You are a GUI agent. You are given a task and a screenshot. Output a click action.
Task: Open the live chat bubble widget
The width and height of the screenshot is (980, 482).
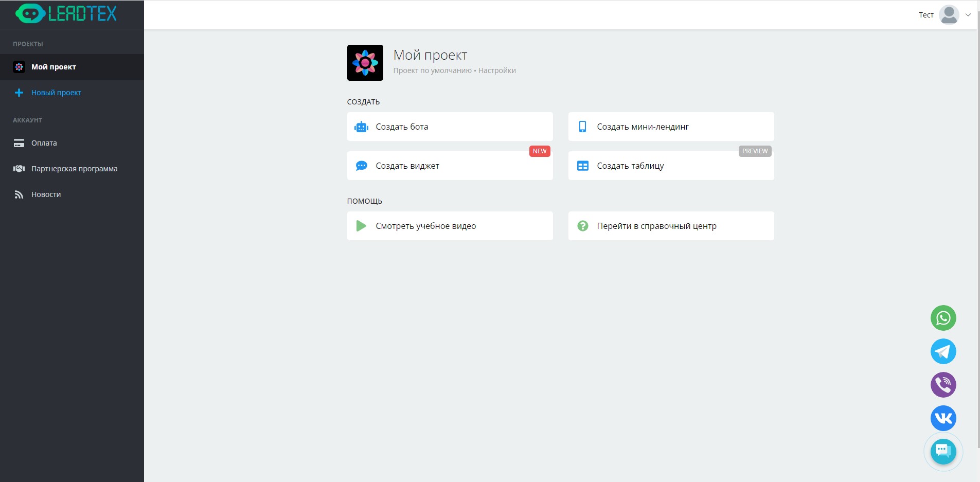[943, 452]
